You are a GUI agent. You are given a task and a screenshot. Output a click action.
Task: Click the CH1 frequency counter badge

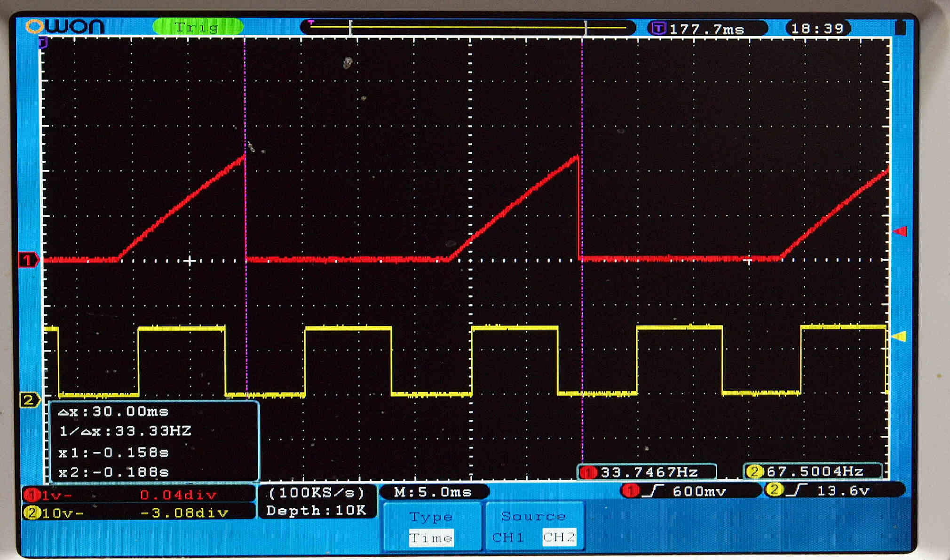click(647, 472)
